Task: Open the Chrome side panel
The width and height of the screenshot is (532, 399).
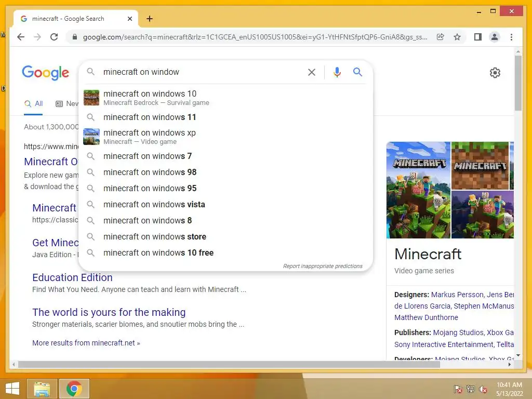Action: coord(478,37)
